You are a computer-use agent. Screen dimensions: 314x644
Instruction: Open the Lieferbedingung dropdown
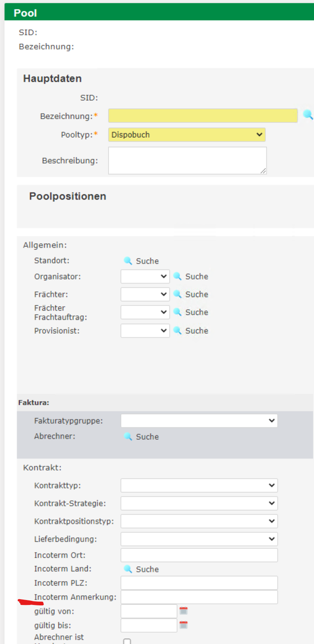coord(199,539)
